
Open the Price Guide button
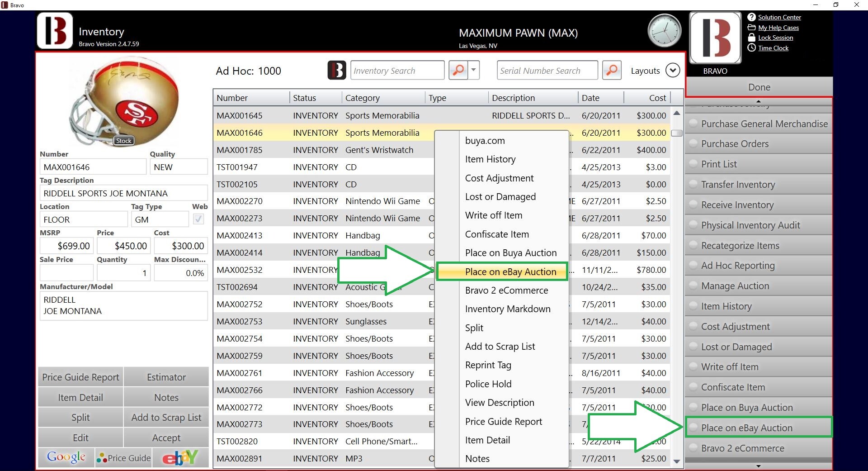pyautogui.click(x=123, y=458)
